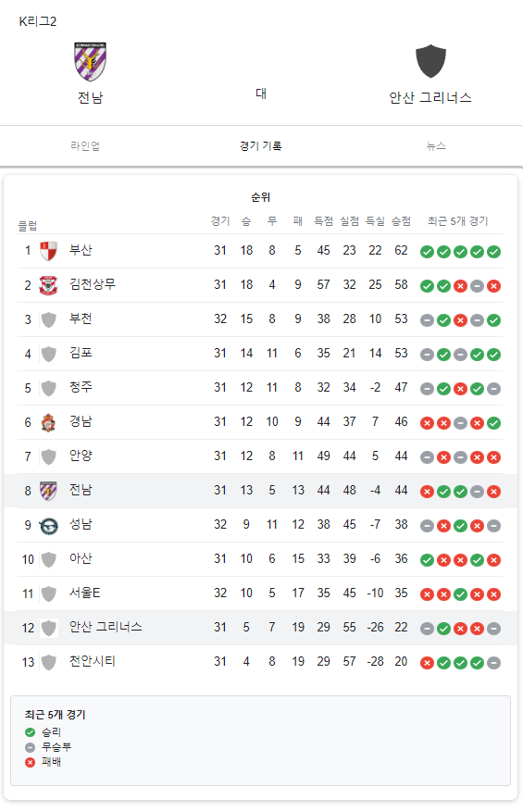Image resolution: width=523 pixels, height=812 pixels.
Task: Click 경남 club crest in standings
Action: (49, 422)
